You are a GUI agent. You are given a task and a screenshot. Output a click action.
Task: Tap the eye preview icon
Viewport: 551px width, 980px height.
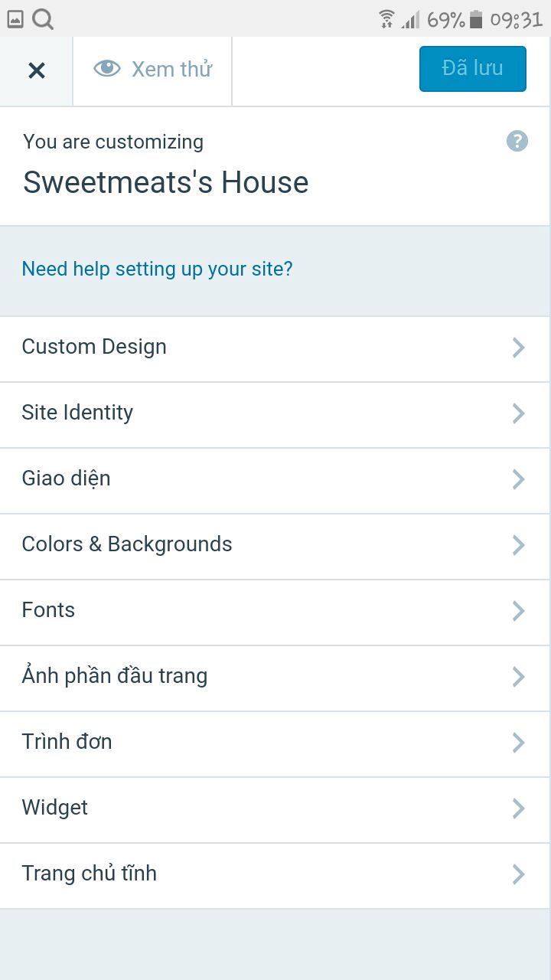(x=107, y=69)
